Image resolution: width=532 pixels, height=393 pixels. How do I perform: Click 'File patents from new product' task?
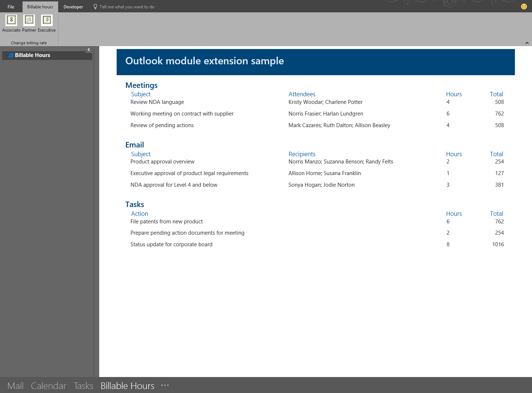click(x=166, y=222)
